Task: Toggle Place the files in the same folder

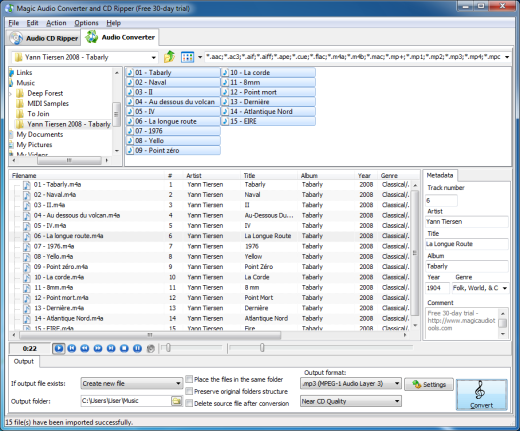Action: tap(189, 379)
